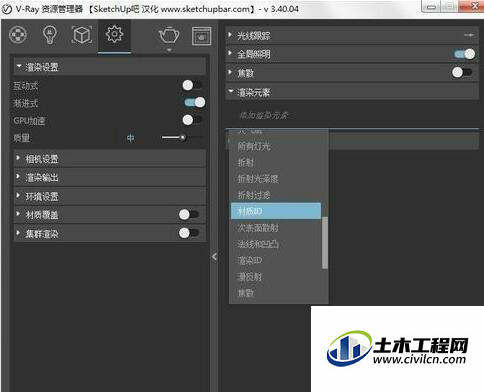Choose 次表面散射 from element list
The width and height of the screenshot is (484, 392).
(276, 228)
